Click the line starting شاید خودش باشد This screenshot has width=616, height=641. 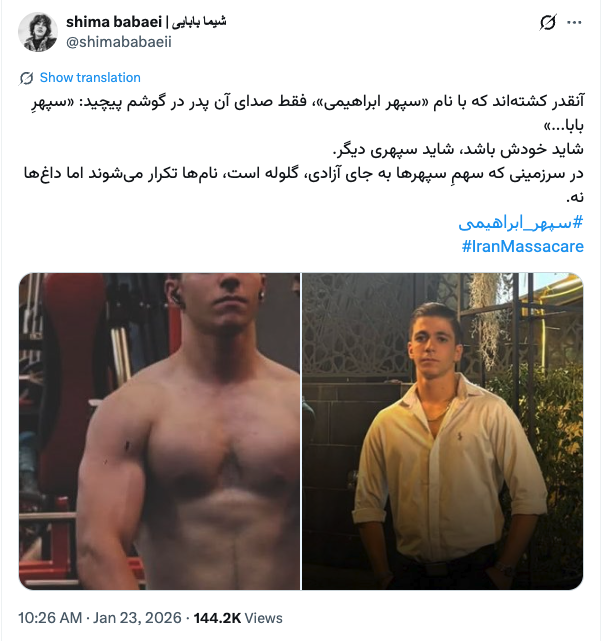(458, 149)
